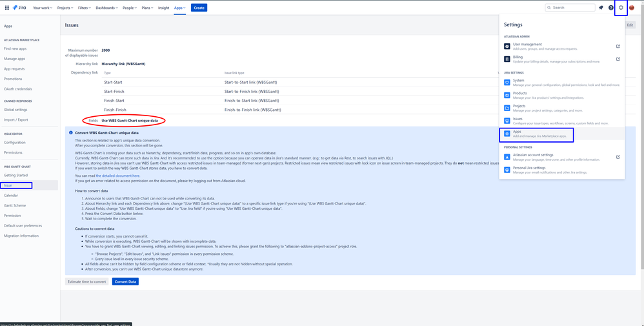644x326 pixels.
Task: Open the detailed document here link
Action: (118, 176)
